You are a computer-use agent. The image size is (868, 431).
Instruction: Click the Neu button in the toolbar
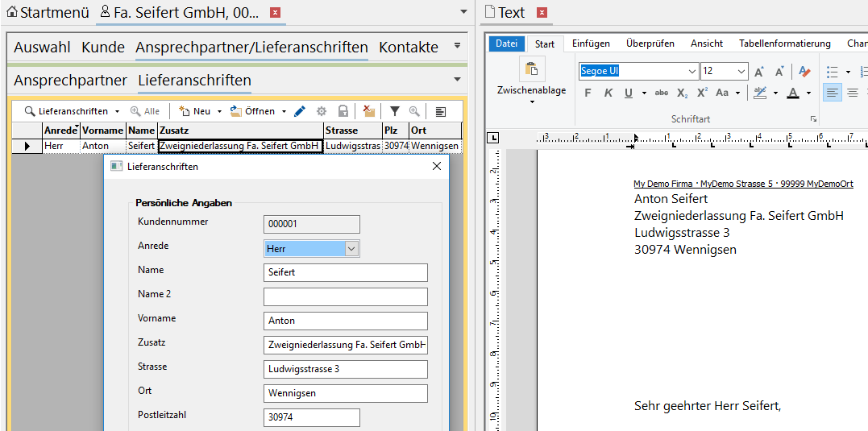197,111
